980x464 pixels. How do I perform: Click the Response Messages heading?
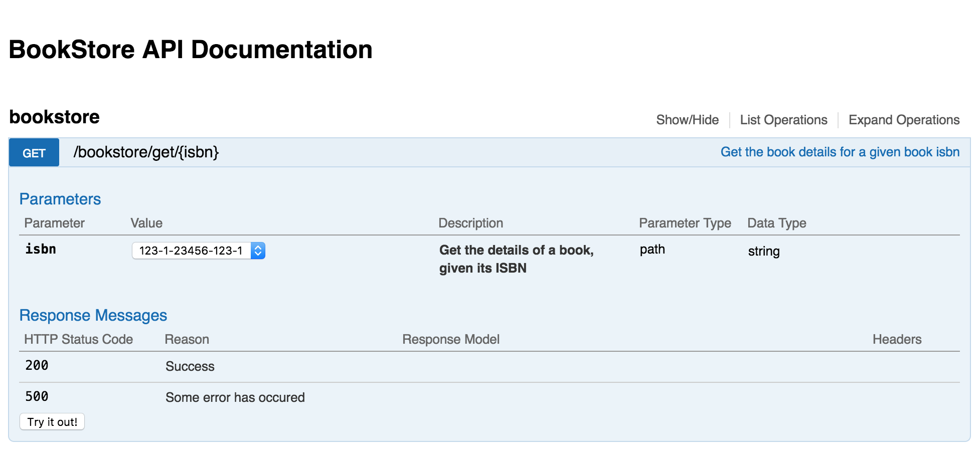pos(93,315)
